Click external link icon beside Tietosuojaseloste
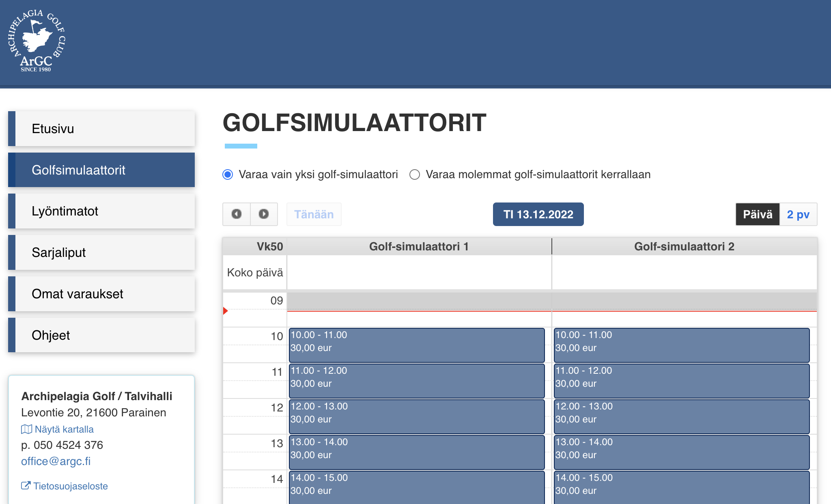Screen dimensions: 831x504 point(26,485)
